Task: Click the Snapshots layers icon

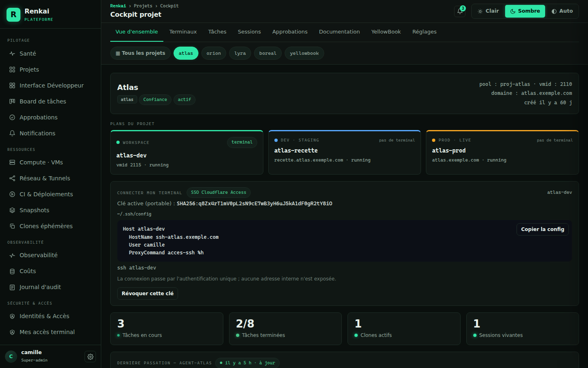Action: pos(12,210)
